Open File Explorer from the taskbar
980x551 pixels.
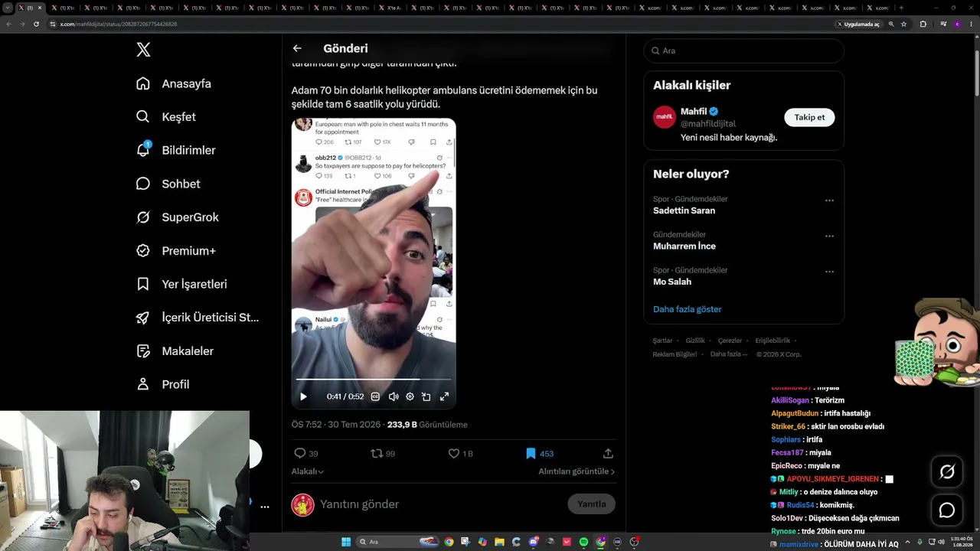point(499,542)
